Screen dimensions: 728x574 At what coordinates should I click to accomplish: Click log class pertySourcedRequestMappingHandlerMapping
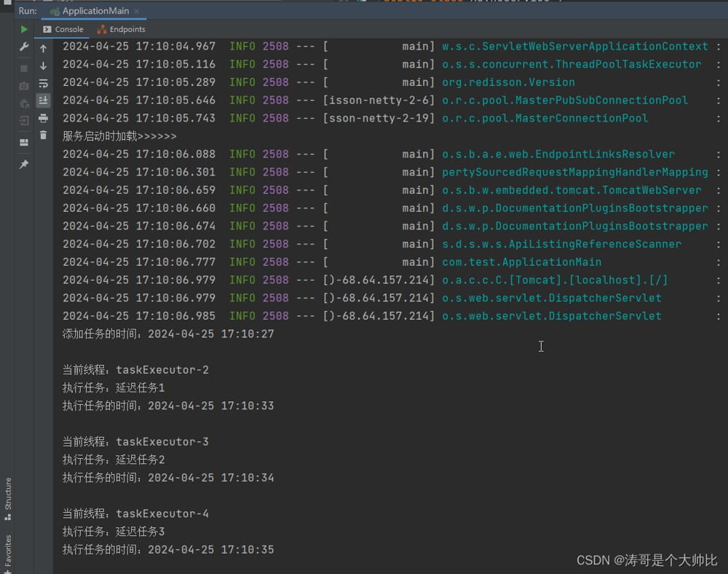(575, 173)
